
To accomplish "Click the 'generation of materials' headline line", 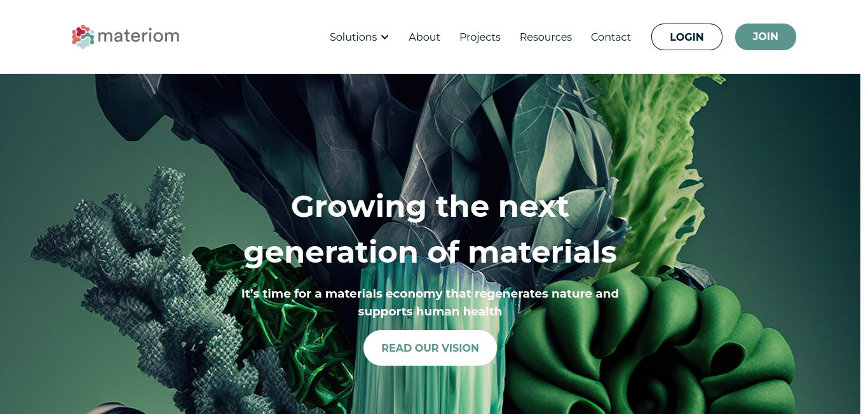I will 430,252.
